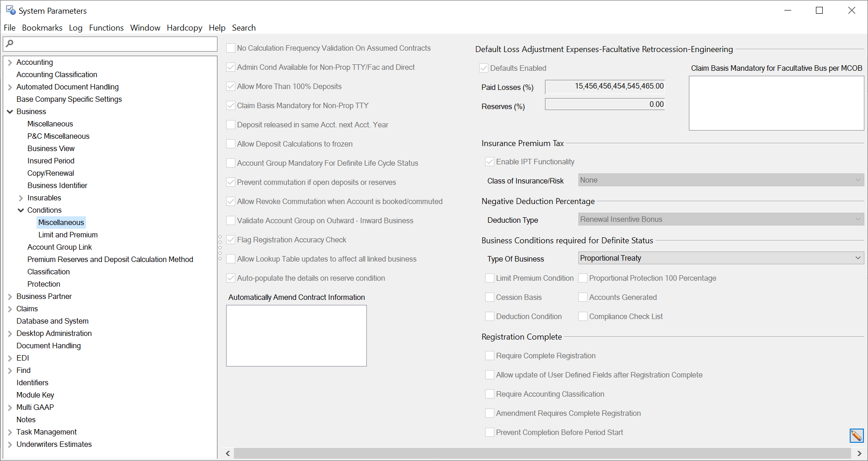Open the Deduction Type dropdown

click(857, 219)
